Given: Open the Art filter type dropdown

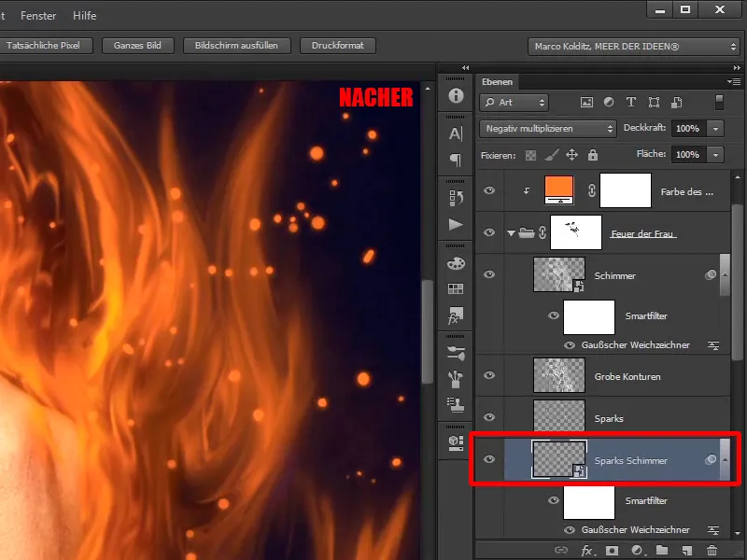Looking at the screenshot, I should (514, 103).
